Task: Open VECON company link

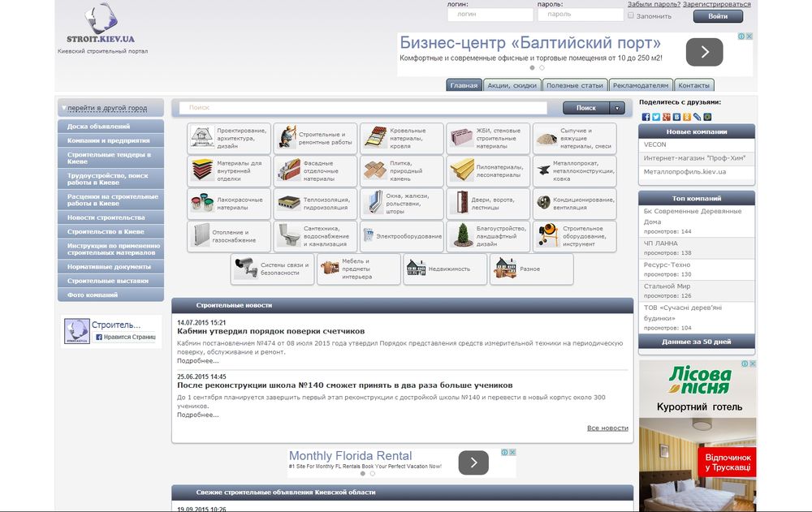Action: (655, 144)
